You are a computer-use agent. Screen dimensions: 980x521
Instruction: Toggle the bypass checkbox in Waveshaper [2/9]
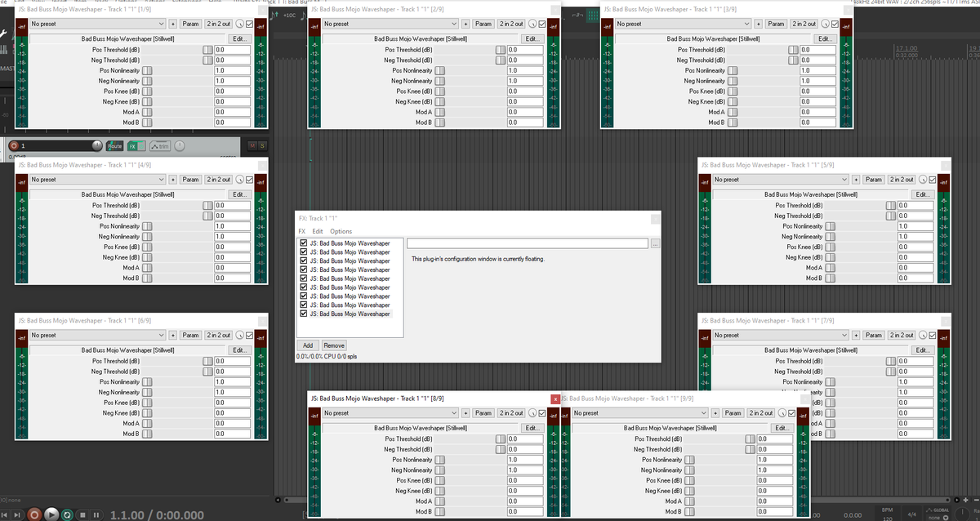pos(542,24)
